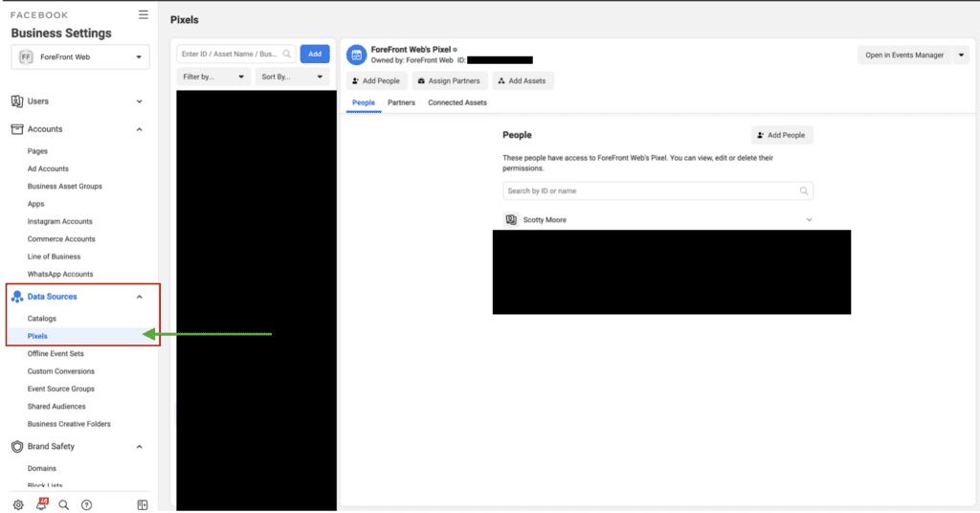Open notifications bell with red badge
The width and height of the screenshot is (980, 513).
[x=41, y=503]
